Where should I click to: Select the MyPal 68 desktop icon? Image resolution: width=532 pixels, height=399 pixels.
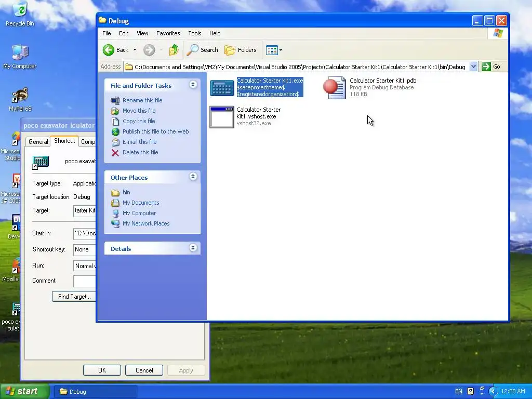pyautogui.click(x=20, y=99)
